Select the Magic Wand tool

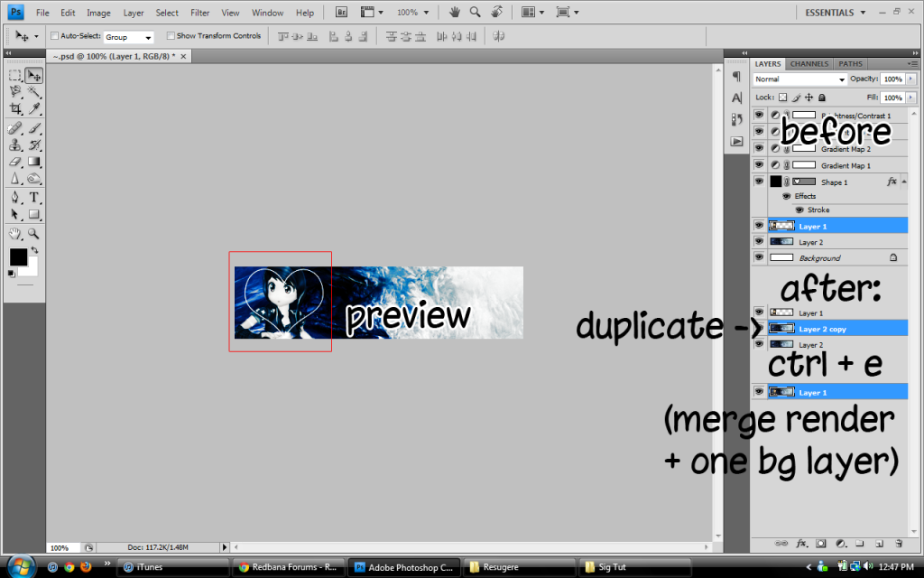[x=33, y=91]
